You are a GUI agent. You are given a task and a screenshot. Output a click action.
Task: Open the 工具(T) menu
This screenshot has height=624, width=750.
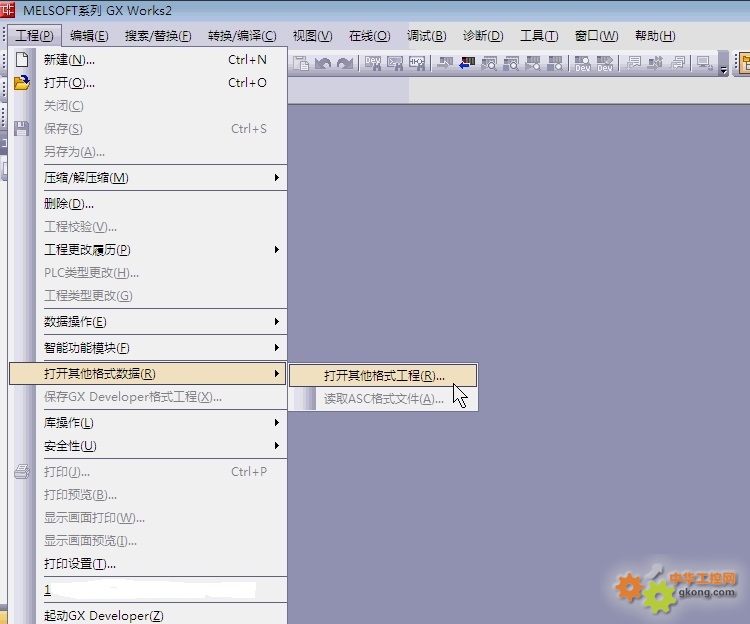tap(539, 36)
